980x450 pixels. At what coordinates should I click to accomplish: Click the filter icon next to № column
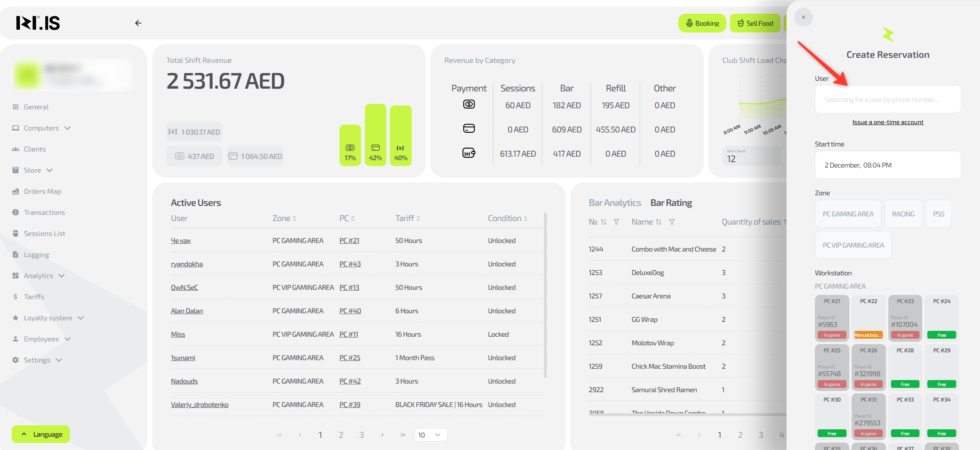pos(616,222)
